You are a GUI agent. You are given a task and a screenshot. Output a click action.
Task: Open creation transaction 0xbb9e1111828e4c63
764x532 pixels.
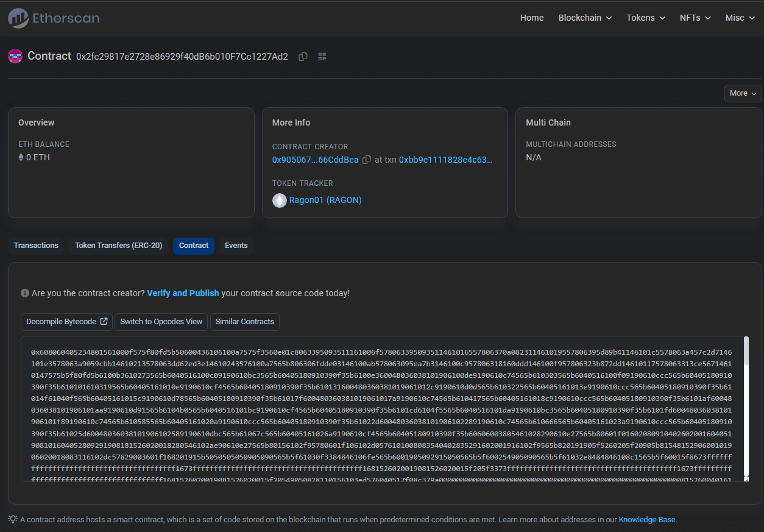446,160
